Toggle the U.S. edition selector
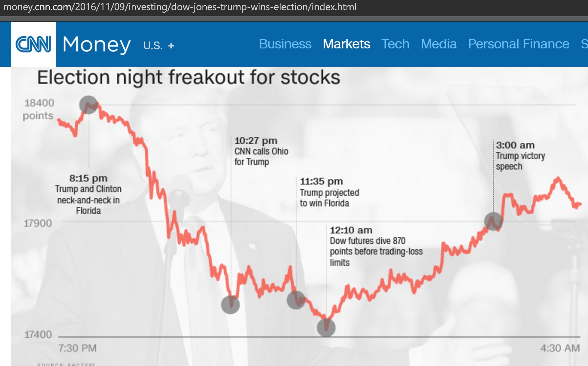Screen dimensions: 588x366 pos(153,46)
